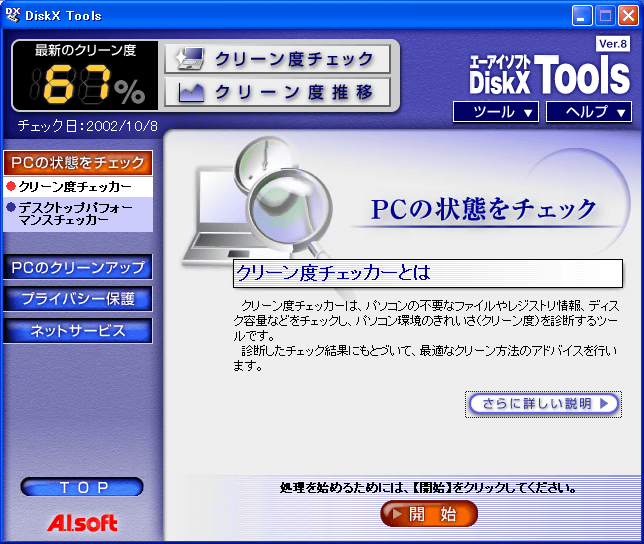Open the ツール dropdown menu

[496, 112]
